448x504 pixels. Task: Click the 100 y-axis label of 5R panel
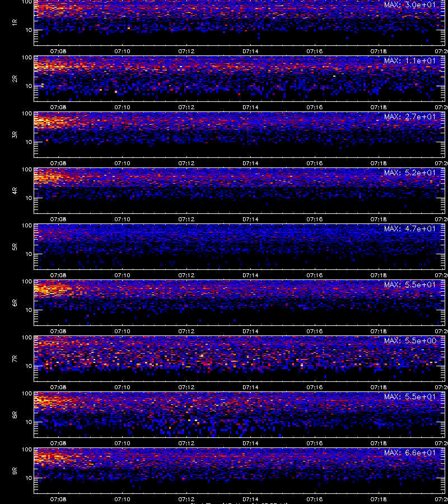click(27, 226)
